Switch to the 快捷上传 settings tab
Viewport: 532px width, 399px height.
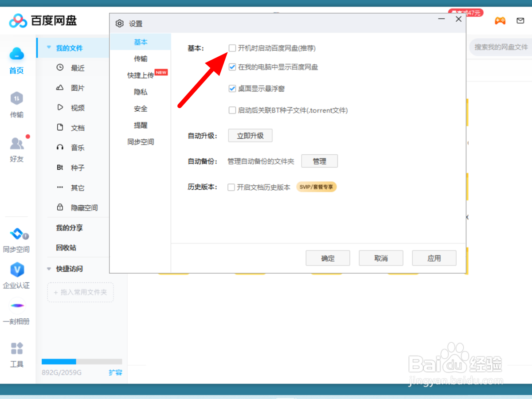141,75
